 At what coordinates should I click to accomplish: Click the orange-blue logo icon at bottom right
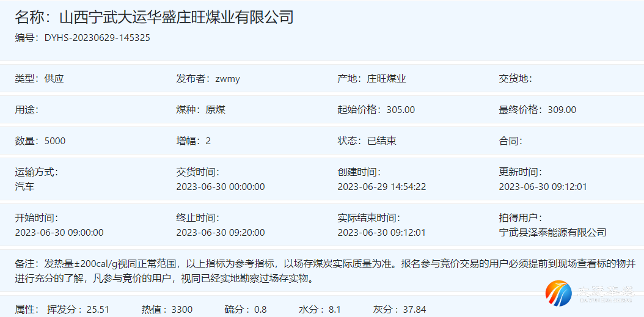pos(558,294)
